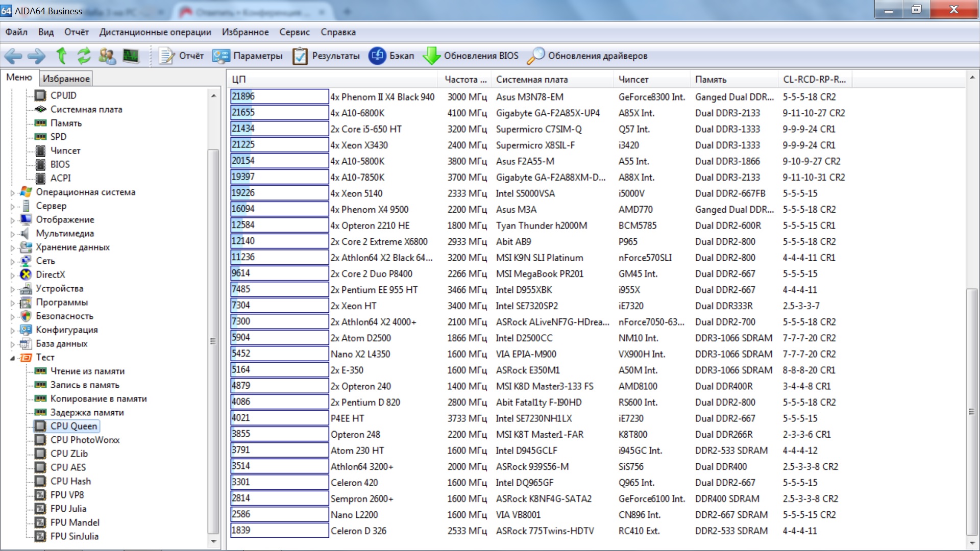Collapse the Test tree node
Viewport: 980px width, 551px height.
point(13,358)
